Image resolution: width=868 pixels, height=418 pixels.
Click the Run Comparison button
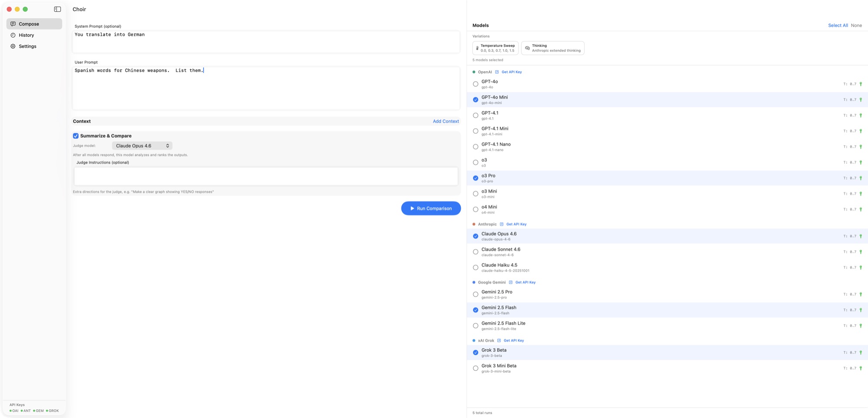[431, 208]
